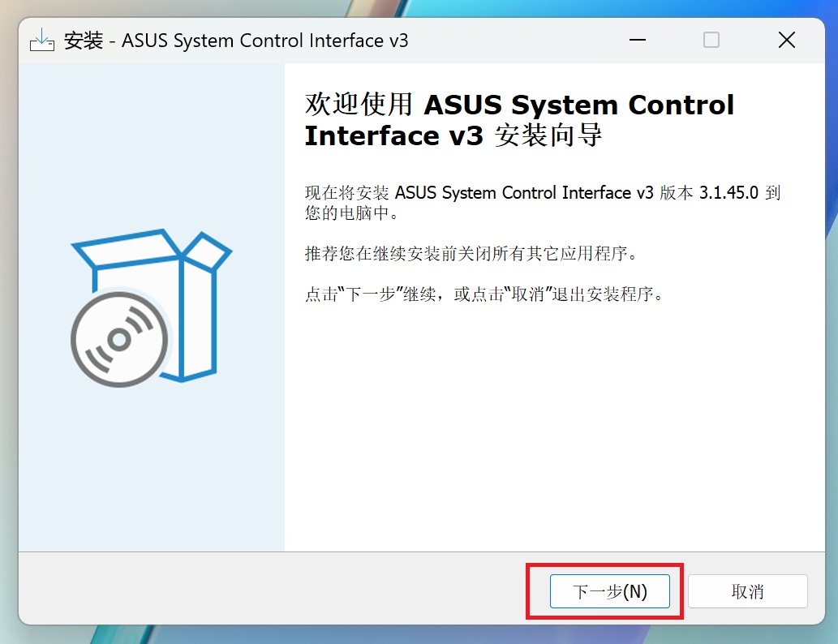Click the line 点击"下一步"继续，或点击"取消"退出安装程序。

(x=484, y=294)
